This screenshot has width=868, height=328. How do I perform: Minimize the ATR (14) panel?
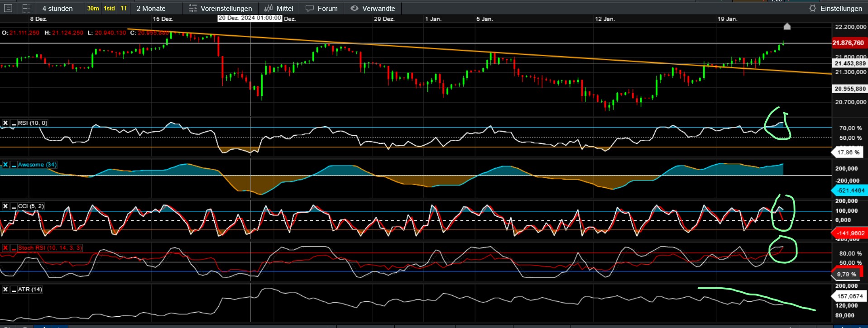click(x=14, y=290)
